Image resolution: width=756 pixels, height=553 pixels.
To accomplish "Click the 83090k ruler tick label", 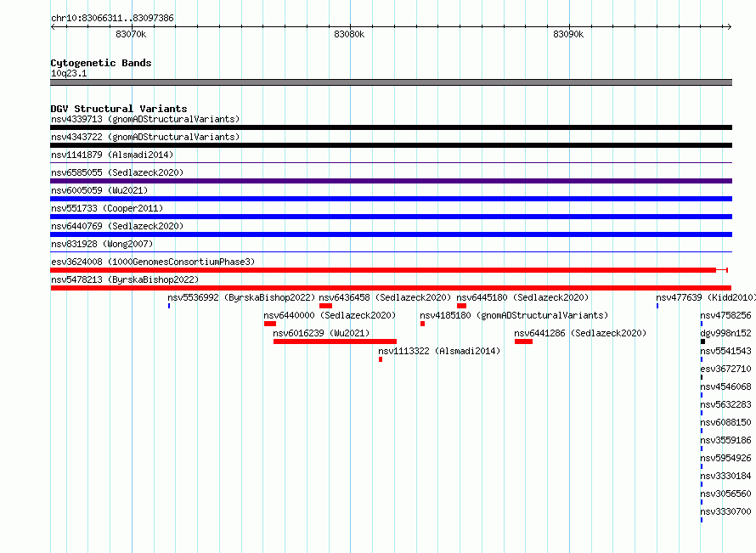I will pos(568,34).
